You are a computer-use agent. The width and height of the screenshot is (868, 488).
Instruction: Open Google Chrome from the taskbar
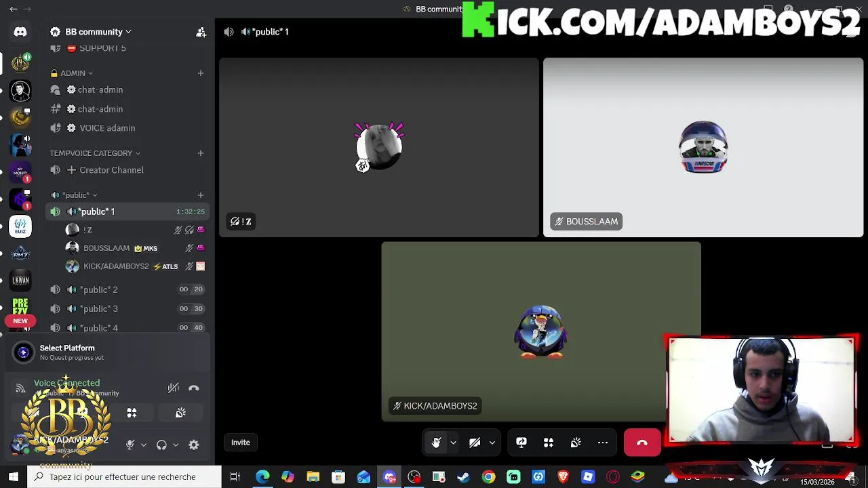point(488,477)
